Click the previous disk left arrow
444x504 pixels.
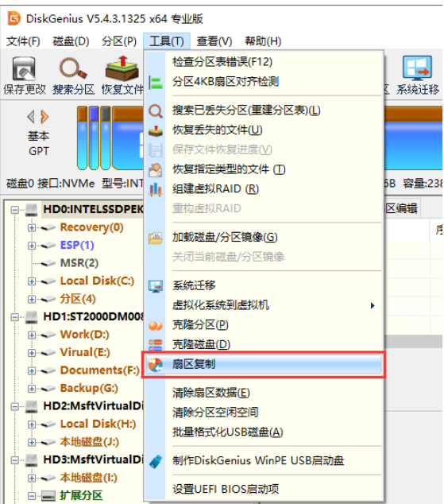(31, 117)
